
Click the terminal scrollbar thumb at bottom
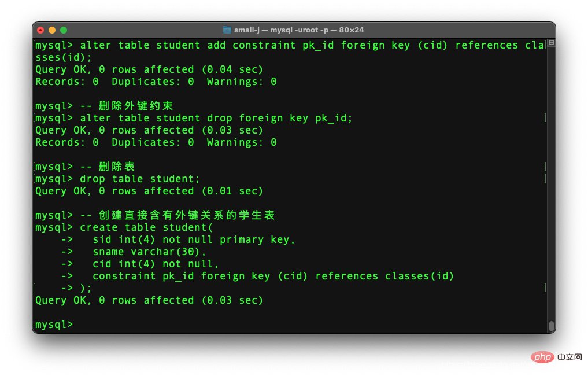(552, 326)
